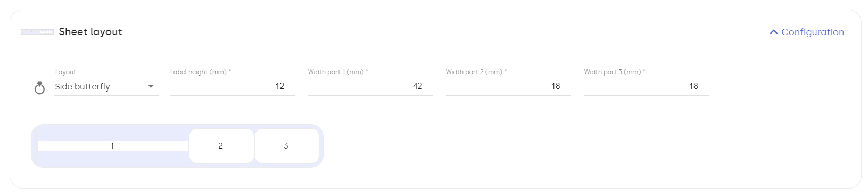The height and width of the screenshot is (196, 868).
Task: Select part 1 in the label preview
Action: click(113, 146)
